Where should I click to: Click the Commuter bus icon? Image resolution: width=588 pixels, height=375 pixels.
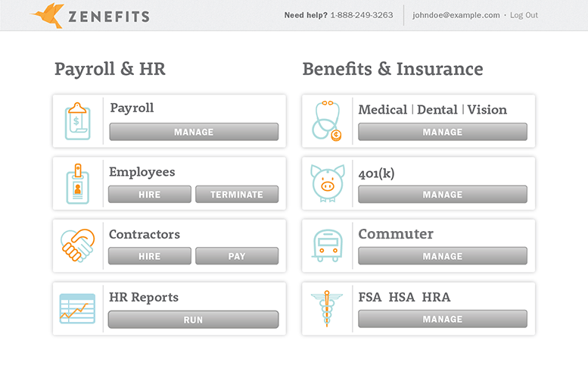327,245
